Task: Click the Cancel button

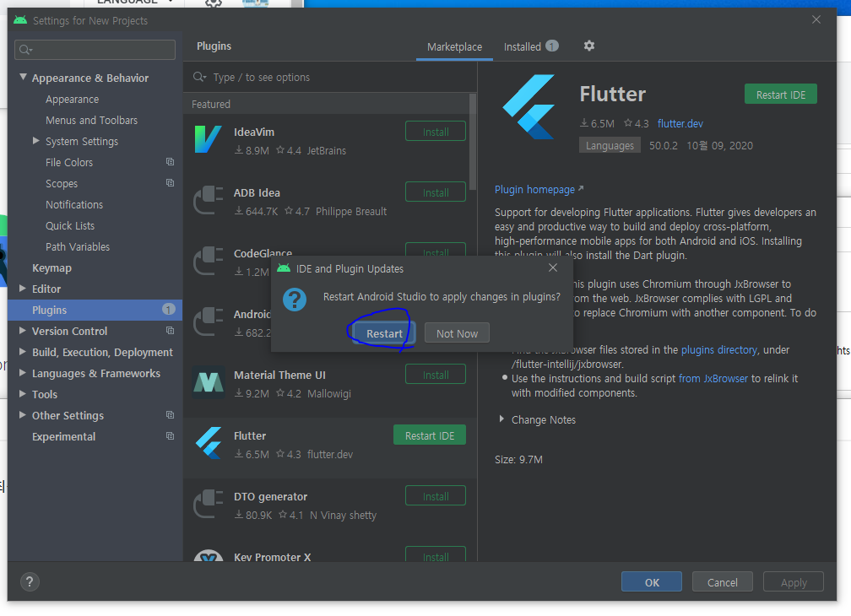Action: 723,582
